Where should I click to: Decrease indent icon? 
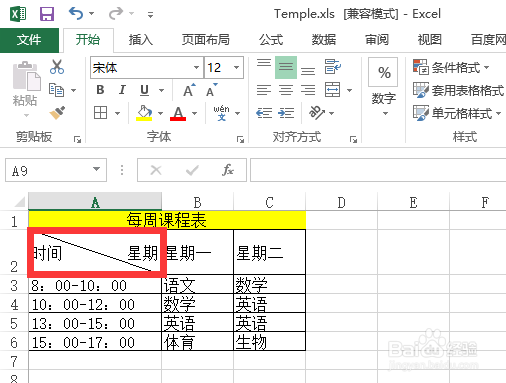264,113
